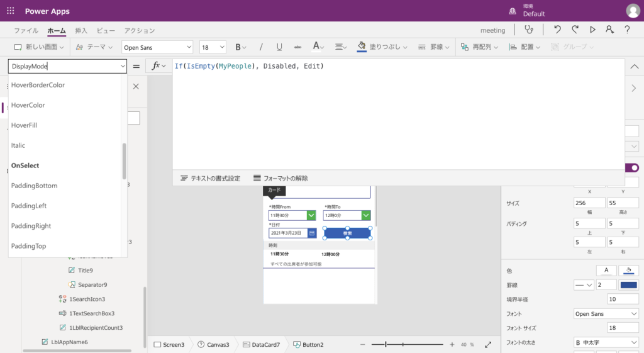Open 再配列 reorder menu
644x353 pixels.
[x=479, y=47]
